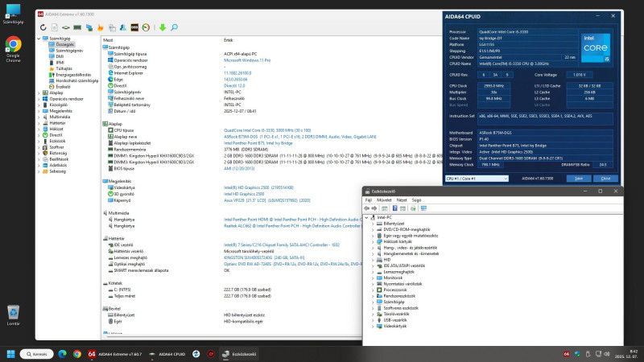This screenshot has height=362, width=644.
Task: Click the green download arrow icon
Action: 163,27
